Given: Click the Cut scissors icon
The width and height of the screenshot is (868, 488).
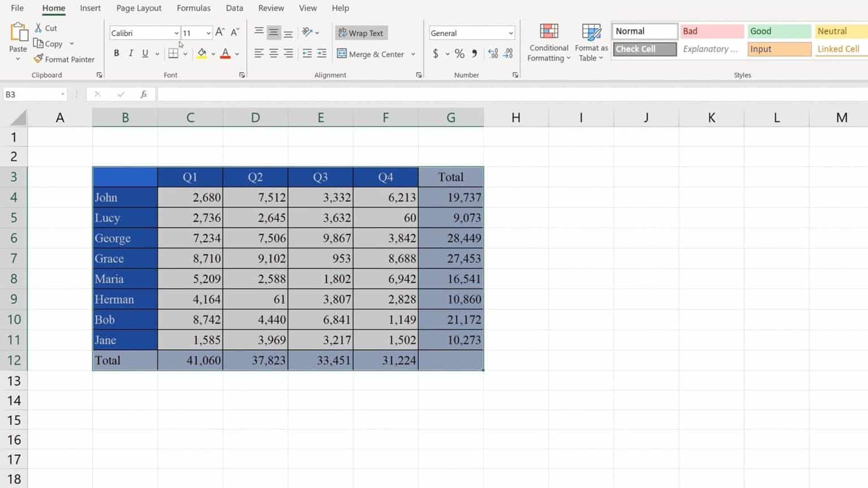Looking at the screenshot, I should 38,28.
